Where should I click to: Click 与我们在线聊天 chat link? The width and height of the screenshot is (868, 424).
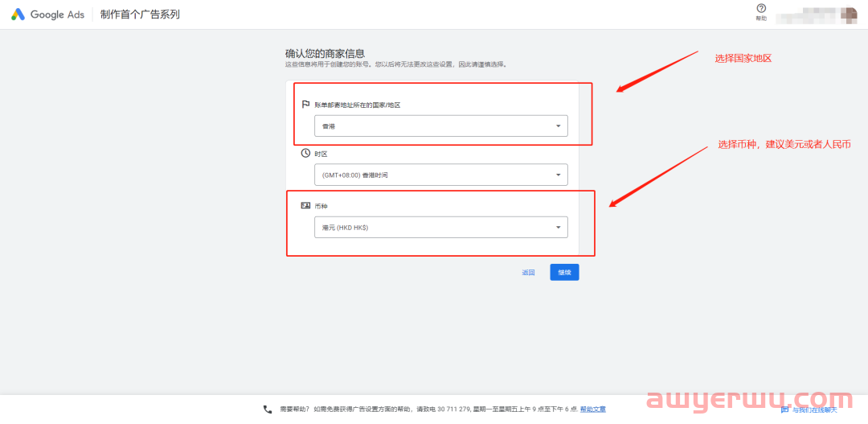coord(814,410)
